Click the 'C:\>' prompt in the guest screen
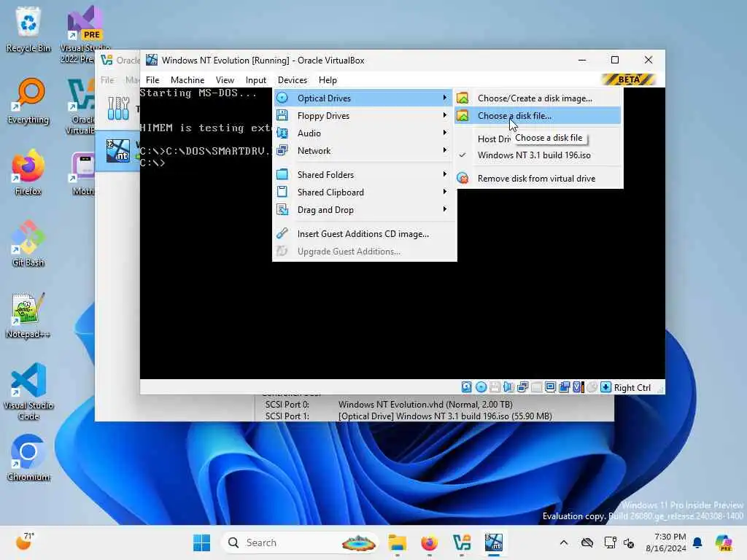 (x=152, y=163)
